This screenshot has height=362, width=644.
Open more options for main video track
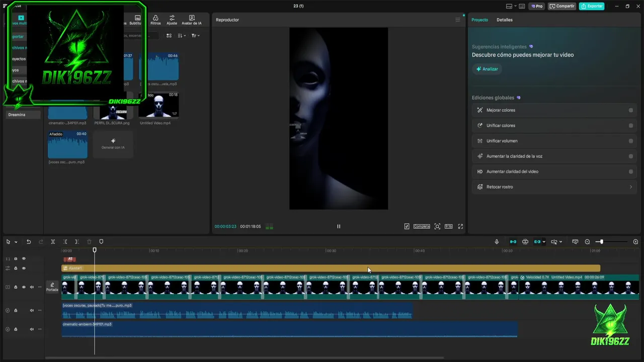click(40, 287)
